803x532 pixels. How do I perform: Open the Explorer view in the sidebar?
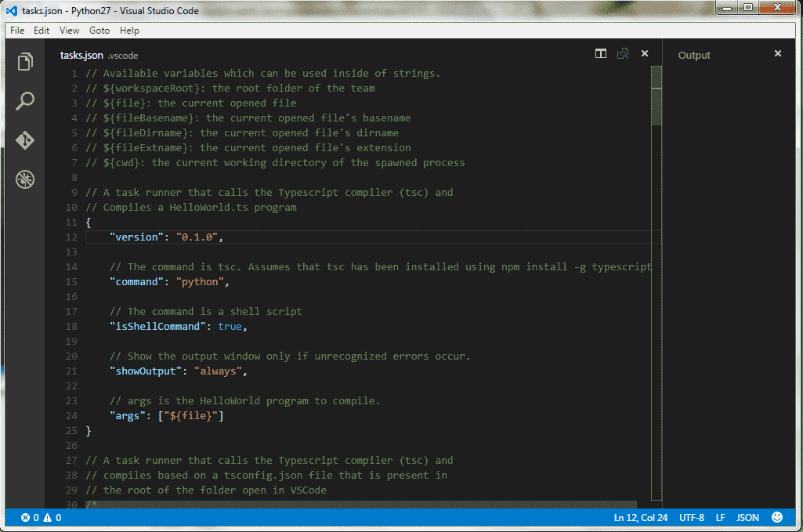coord(24,62)
